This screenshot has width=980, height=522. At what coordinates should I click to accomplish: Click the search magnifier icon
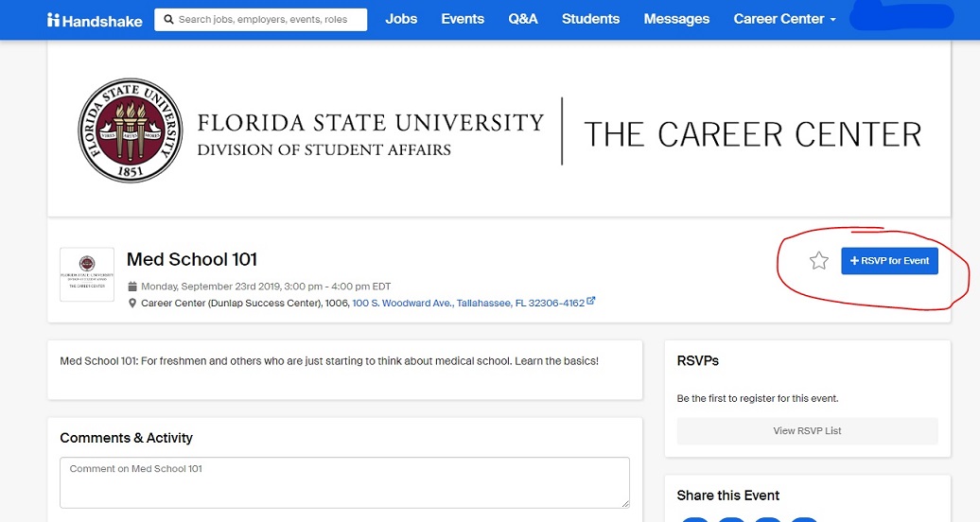168,19
